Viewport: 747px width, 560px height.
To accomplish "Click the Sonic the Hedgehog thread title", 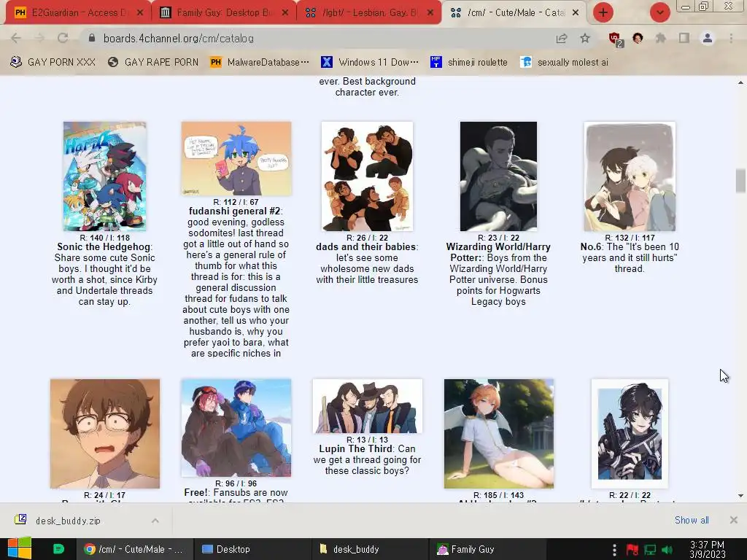I will pyautogui.click(x=104, y=246).
